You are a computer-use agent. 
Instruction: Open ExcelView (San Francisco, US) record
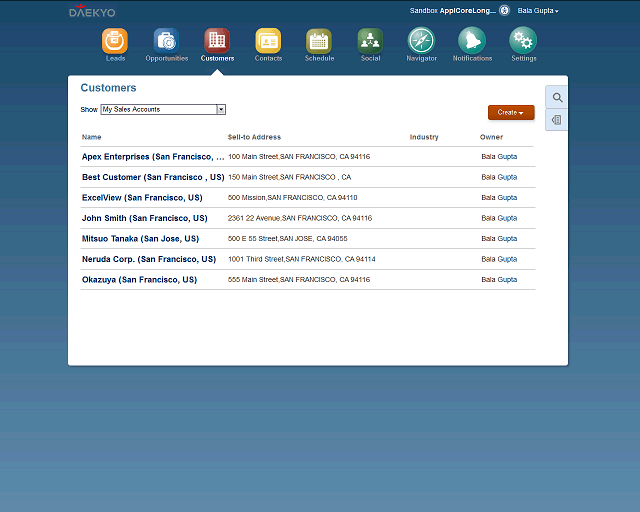pos(142,198)
